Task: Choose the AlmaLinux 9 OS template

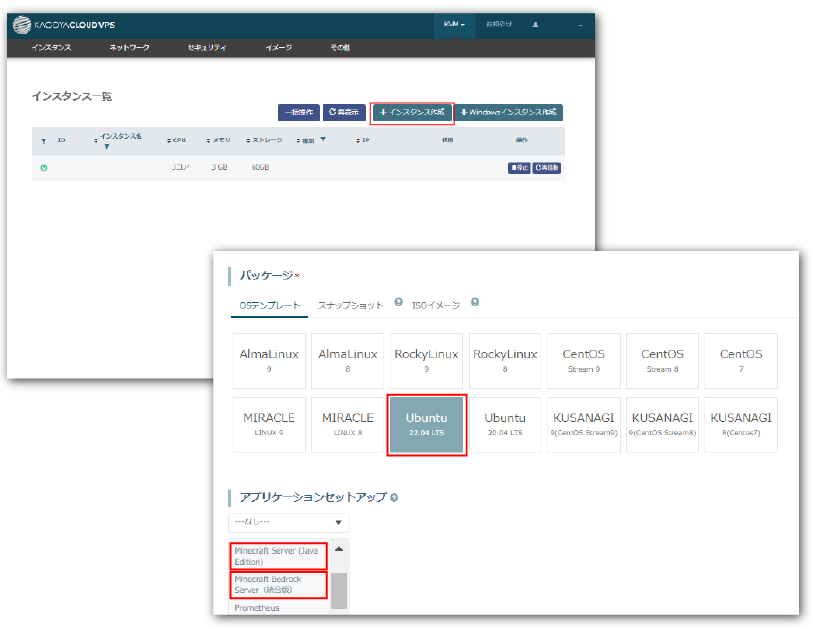Action: point(270,360)
